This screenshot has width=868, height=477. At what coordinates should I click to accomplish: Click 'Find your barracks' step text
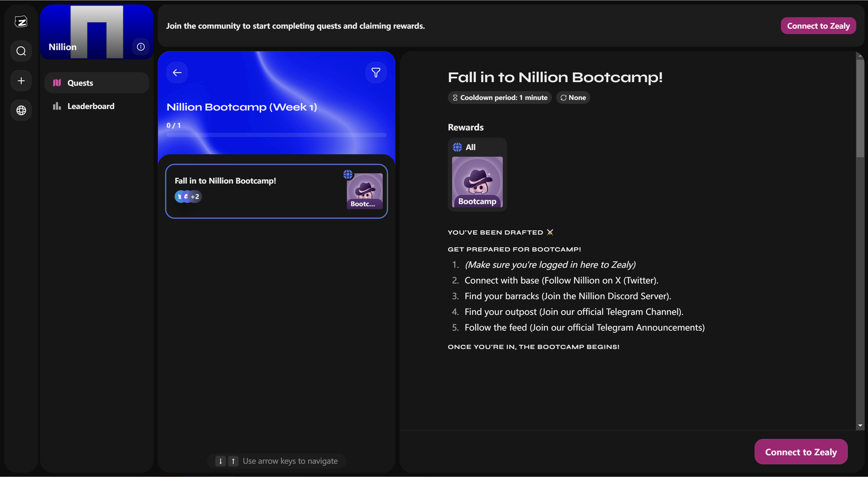[x=568, y=296]
